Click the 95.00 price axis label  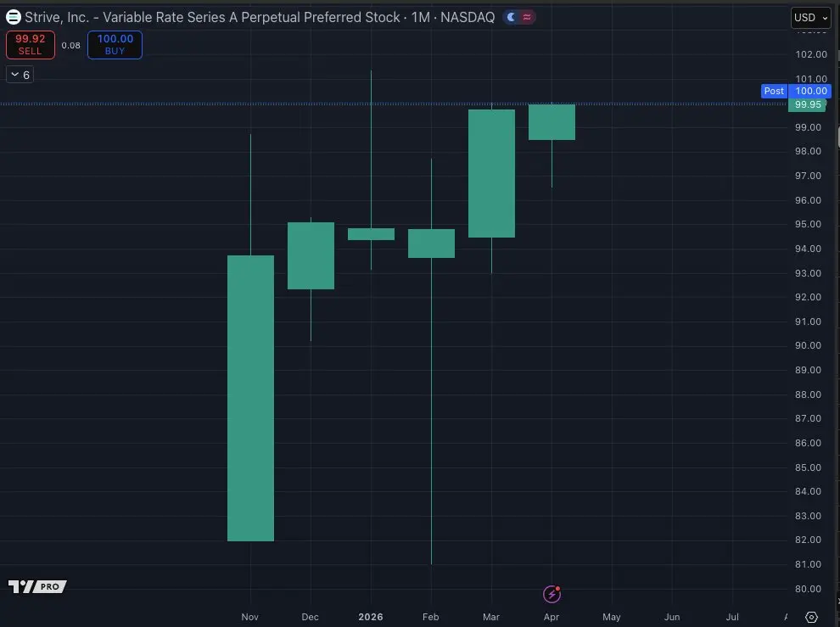click(808, 224)
